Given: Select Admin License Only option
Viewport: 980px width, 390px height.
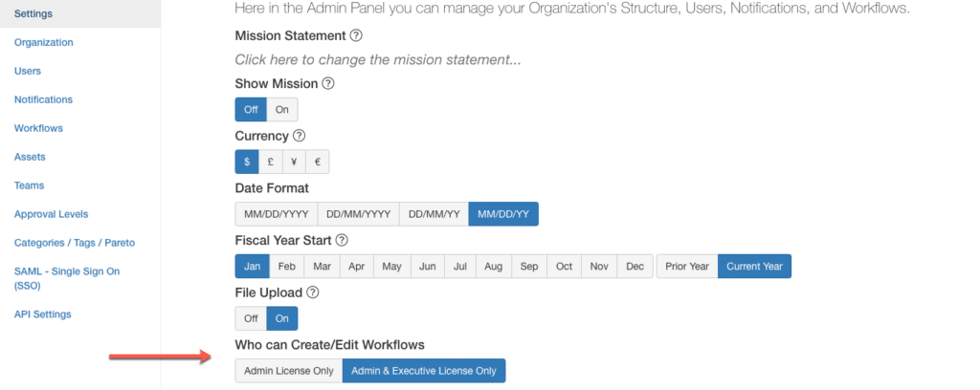Looking at the screenshot, I should [289, 371].
